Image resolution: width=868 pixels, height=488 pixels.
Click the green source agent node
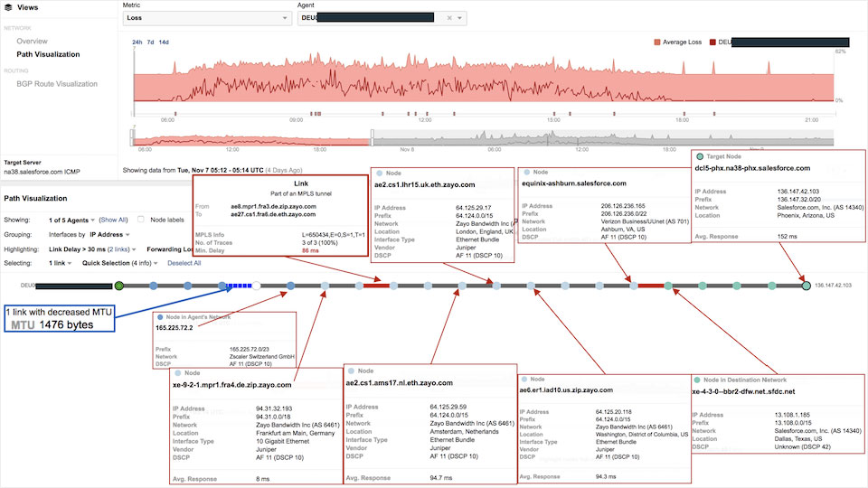coord(118,286)
